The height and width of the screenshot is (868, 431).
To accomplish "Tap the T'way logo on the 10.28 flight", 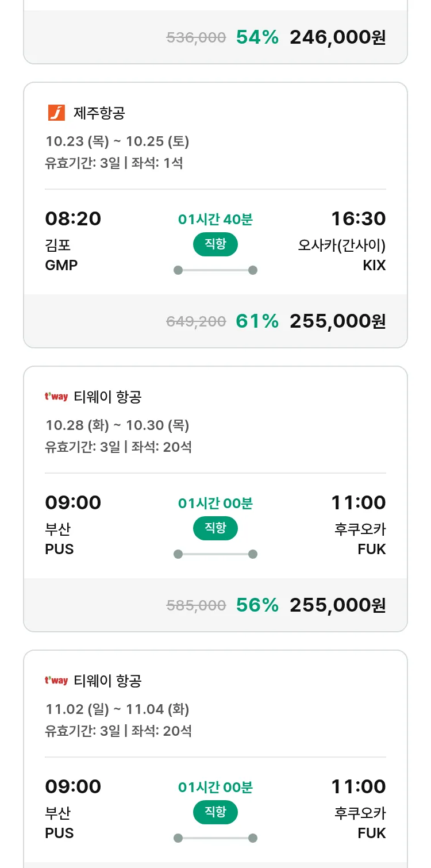I will (56, 397).
